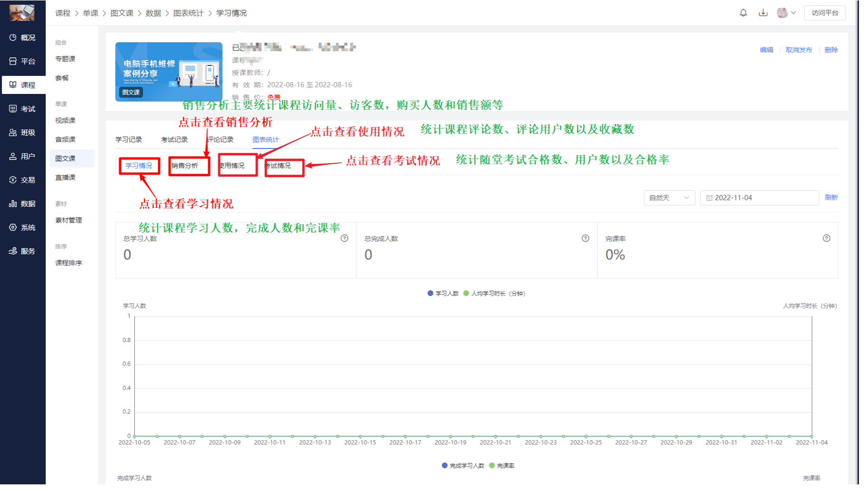868x491 pixels.
Task: Click the chart data point at 2022-11-04
Action: (x=812, y=436)
